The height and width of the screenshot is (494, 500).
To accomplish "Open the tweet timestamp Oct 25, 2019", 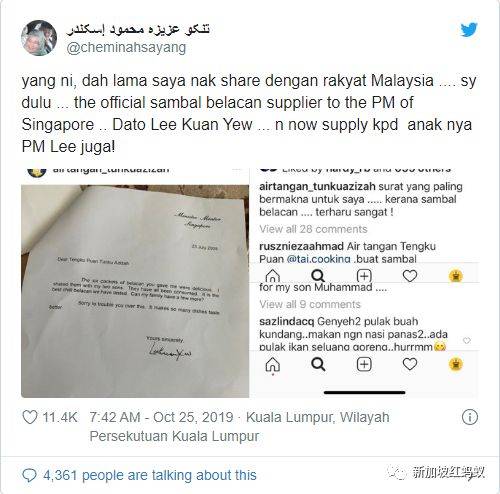I will click(x=161, y=417).
